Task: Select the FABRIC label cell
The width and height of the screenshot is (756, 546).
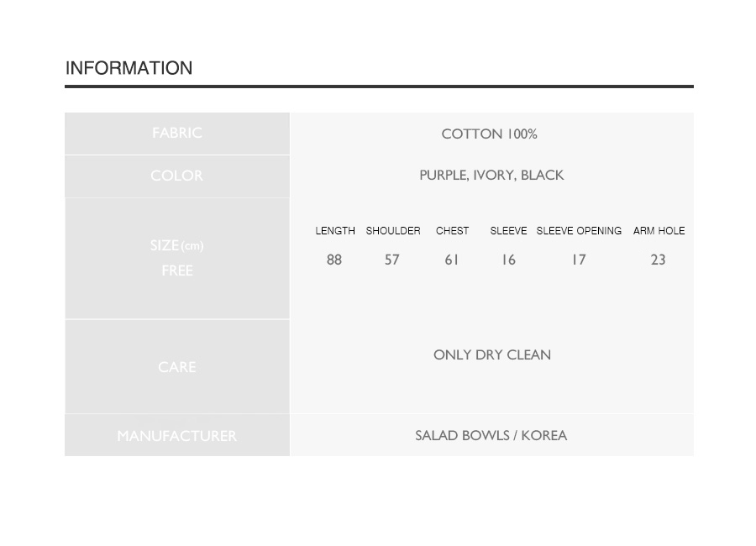Action: [x=177, y=134]
